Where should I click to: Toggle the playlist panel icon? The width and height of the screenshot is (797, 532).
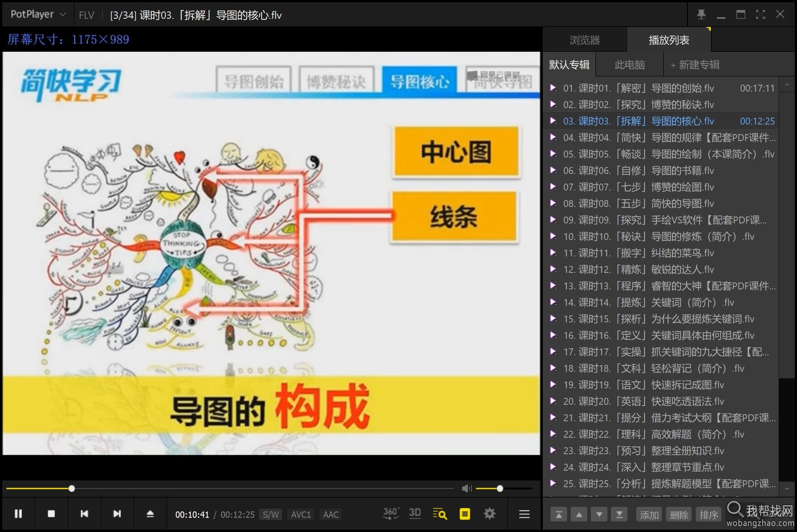point(465,514)
